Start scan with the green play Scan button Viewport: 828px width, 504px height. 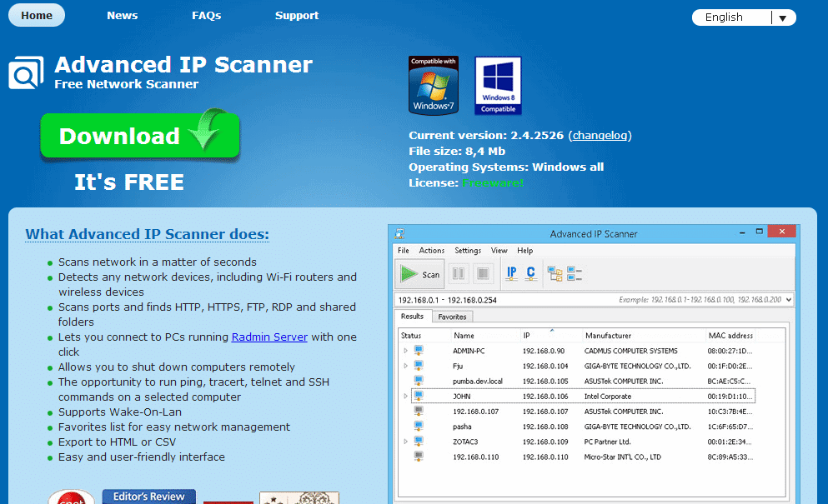(x=419, y=274)
